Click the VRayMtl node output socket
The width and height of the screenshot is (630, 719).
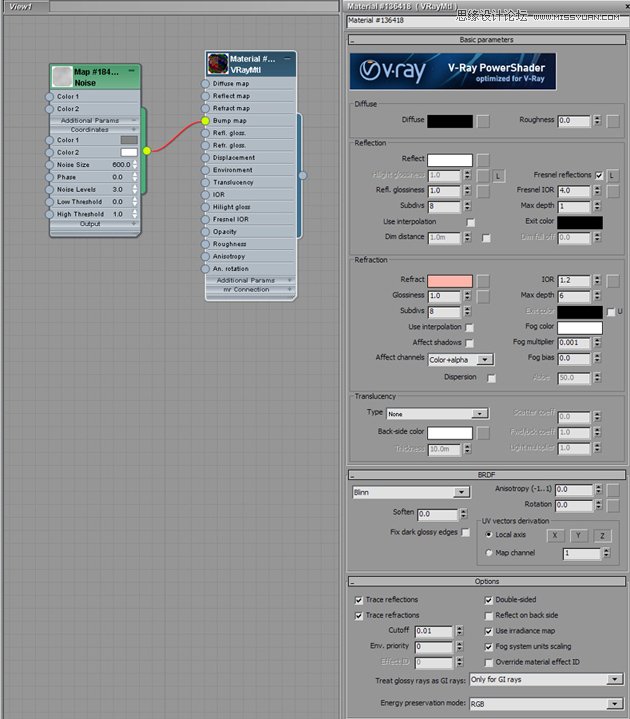303,175
